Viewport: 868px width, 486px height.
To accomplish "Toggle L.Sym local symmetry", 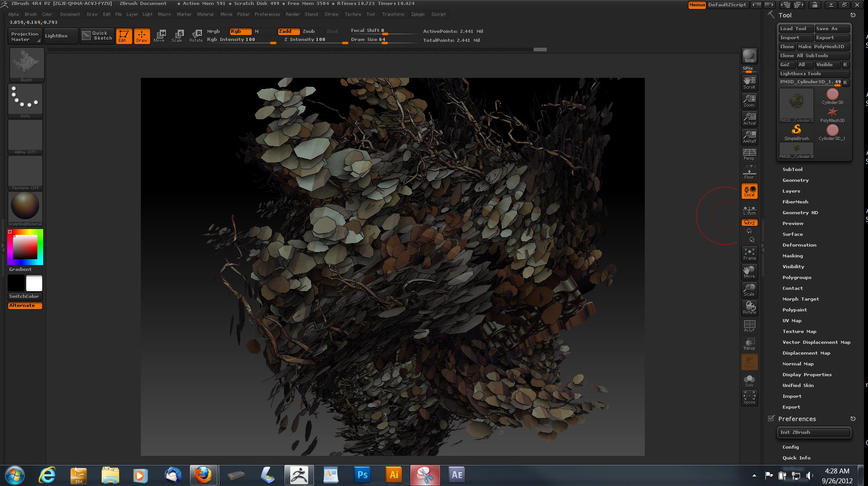I will pos(749,210).
